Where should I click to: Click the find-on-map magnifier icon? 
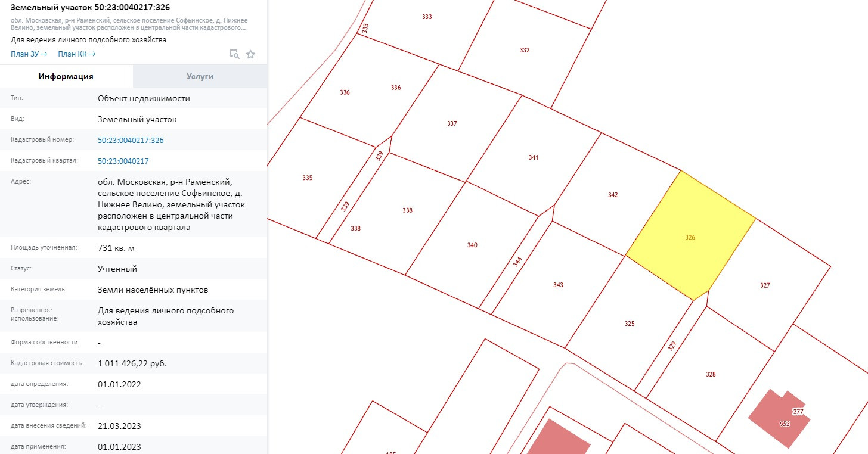coord(235,54)
